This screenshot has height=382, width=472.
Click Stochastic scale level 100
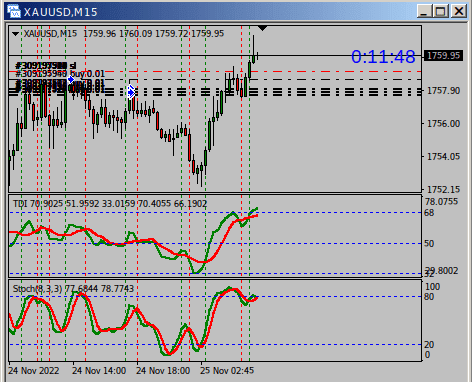[432, 287]
